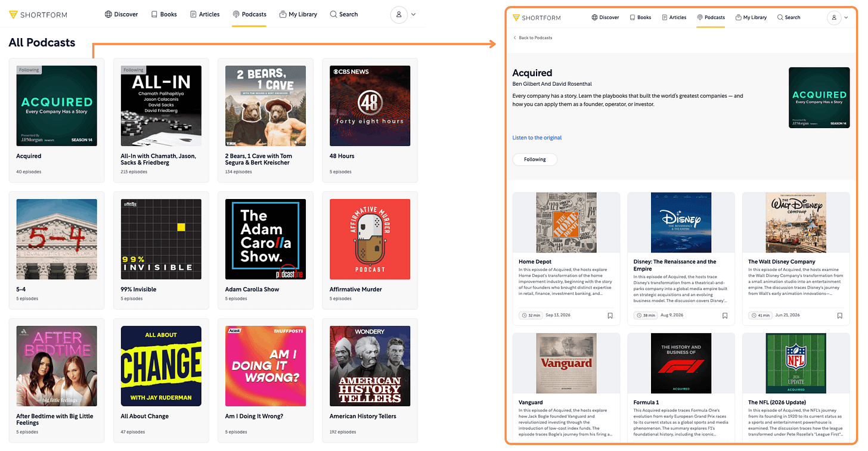Select the 99% Invisible podcast cover
Image resolution: width=868 pixels, height=451 pixels.
point(161,240)
